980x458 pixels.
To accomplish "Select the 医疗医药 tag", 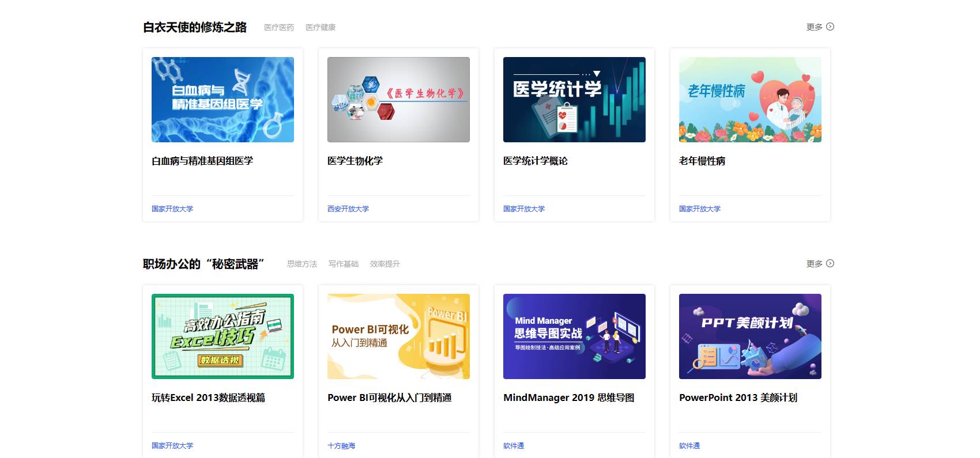I will [x=279, y=28].
